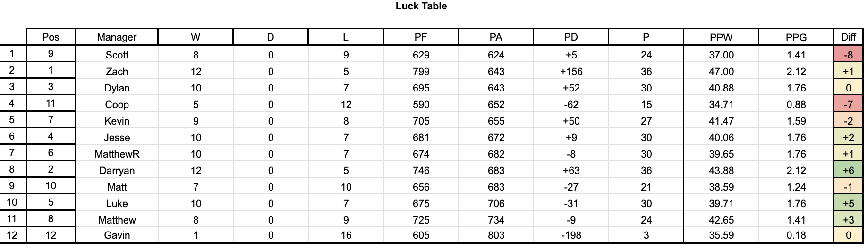868x249 pixels.
Task: Select Dylan's yellow 0 Diff cell
Action: (848, 88)
